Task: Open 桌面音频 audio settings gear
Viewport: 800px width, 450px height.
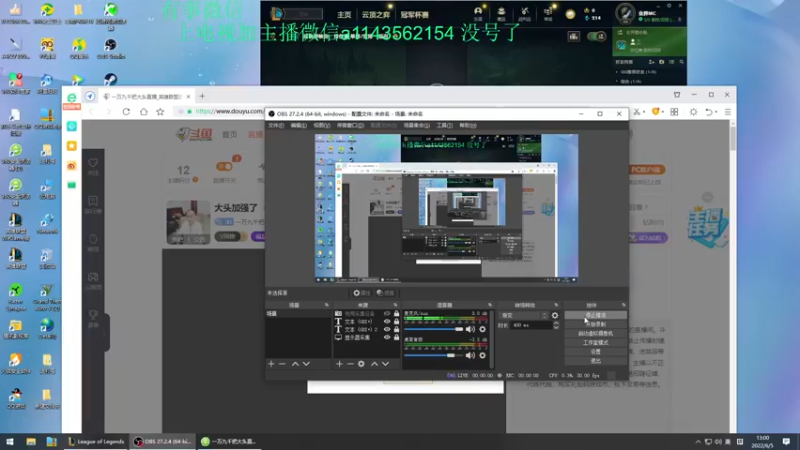Action: tap(483, 355)
